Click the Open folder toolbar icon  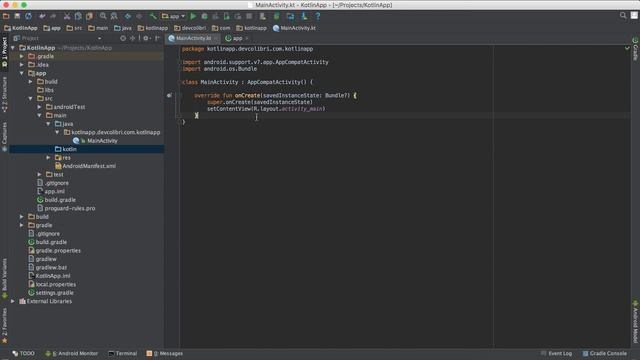pos(6,16)
